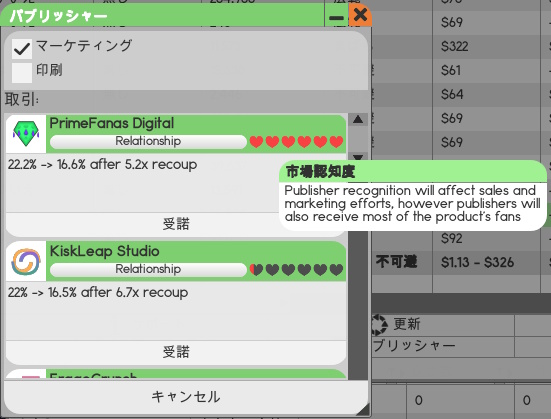This screenshot has height=419, width=551.
Task: Click the scroll down arrow in the deals list
Action: (358, 157)
